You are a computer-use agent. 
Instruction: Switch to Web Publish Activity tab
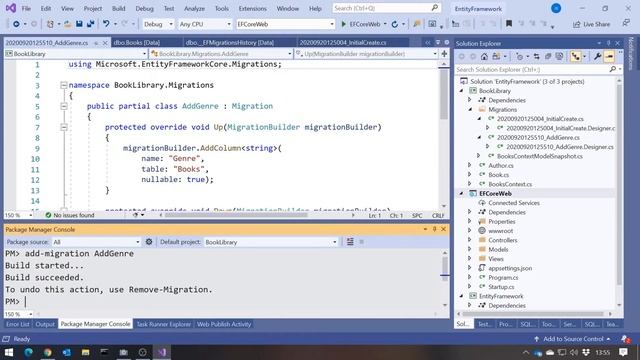click(x=224, y=324)
